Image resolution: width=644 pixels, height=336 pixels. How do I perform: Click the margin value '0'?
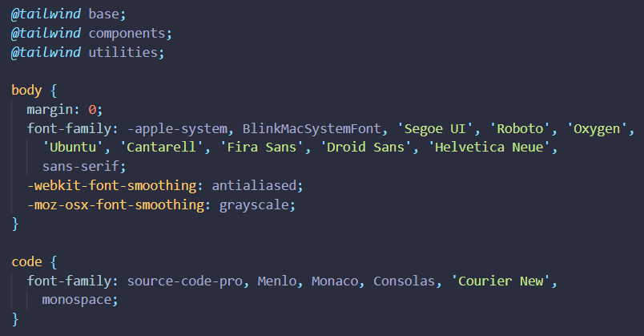click(x=92, y=109)
